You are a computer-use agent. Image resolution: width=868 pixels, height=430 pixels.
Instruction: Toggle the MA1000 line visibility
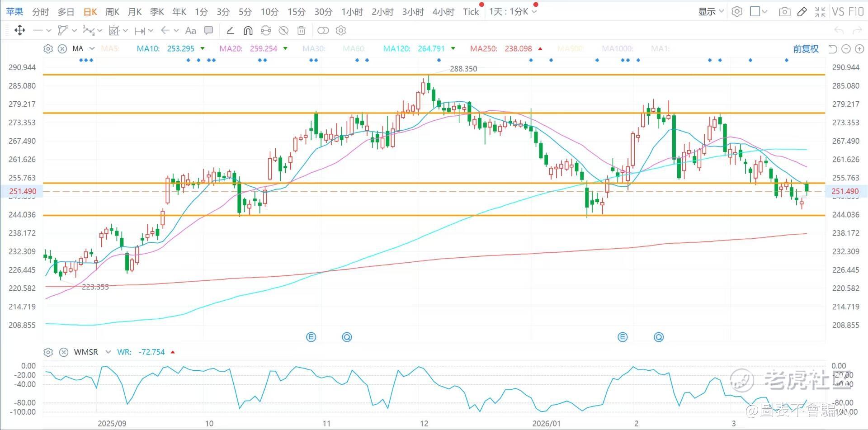[618, 48]
